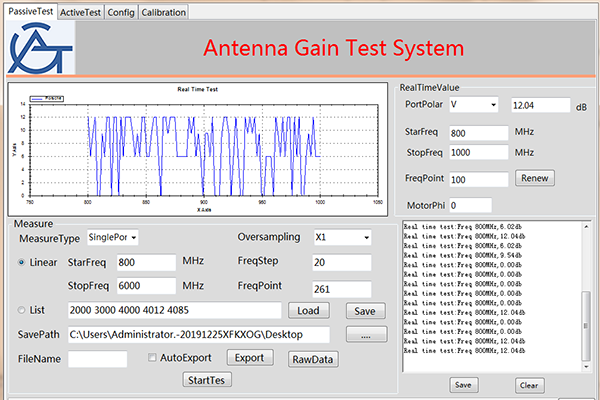
Task: Click the AG logo icon
Action: 41,50
